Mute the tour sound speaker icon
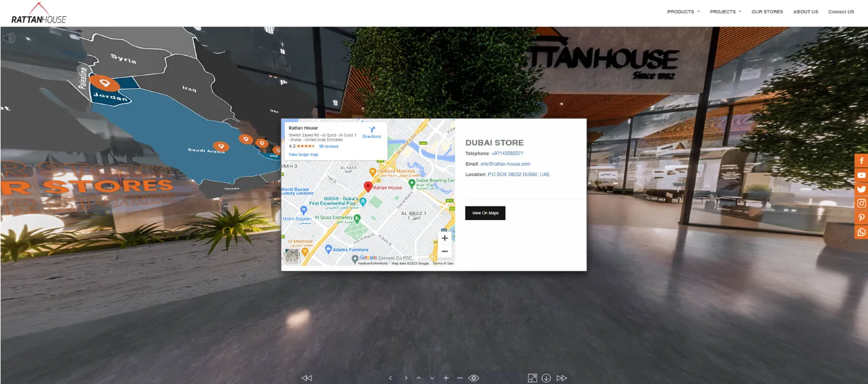 point(8,38)
